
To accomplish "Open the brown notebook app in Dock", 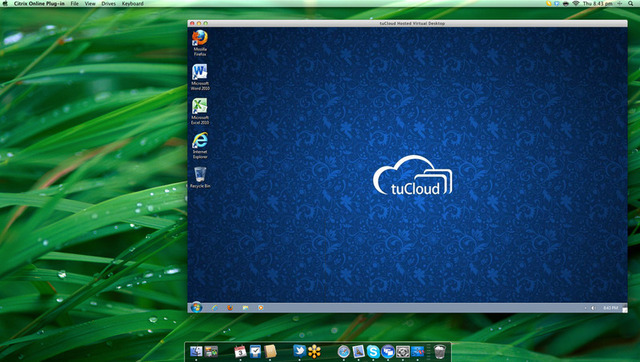I will click(x=270, y=351).
